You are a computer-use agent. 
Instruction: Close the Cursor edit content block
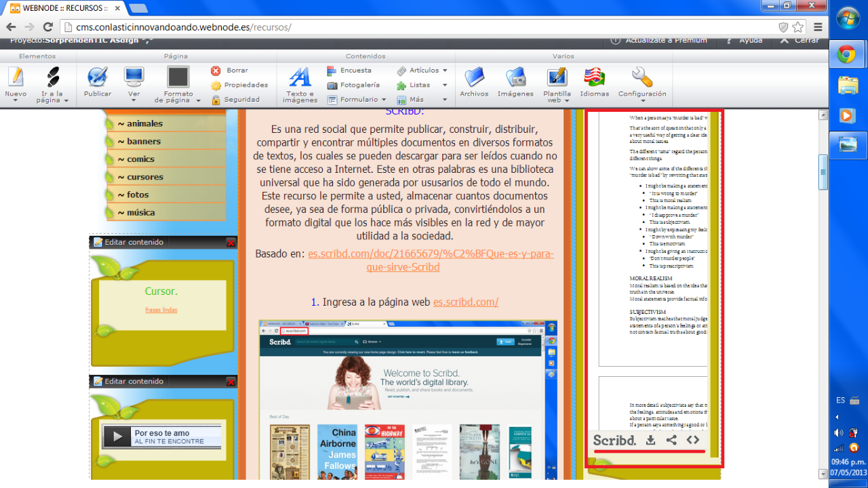pos(231,243)
